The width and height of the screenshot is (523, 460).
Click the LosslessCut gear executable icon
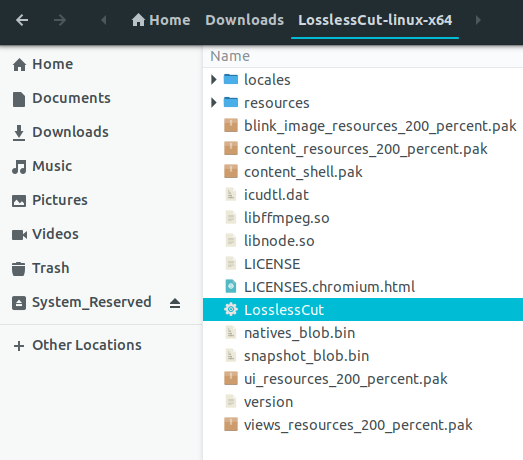coord(231,310)
